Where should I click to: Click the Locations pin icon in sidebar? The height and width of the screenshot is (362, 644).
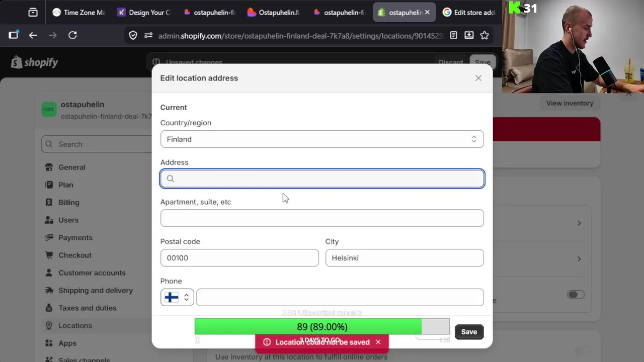49,325
